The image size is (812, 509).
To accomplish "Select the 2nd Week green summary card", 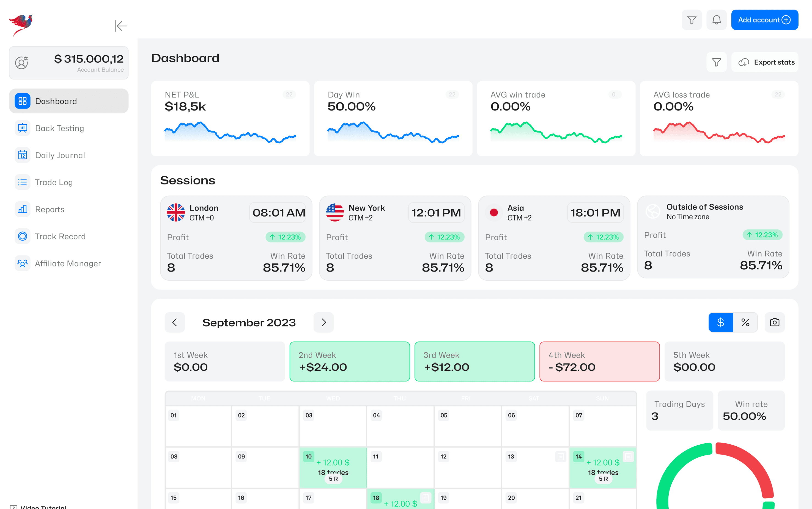I will 350,362.
